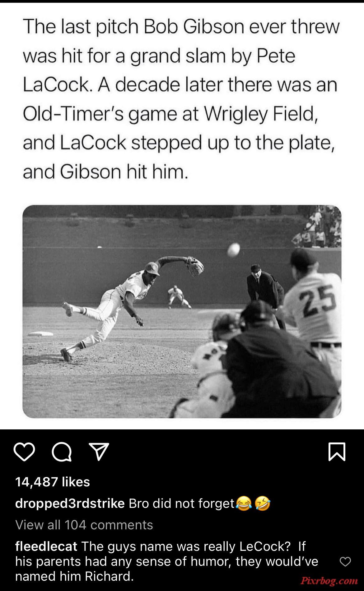Tap the caption text Bro did not forget

click(x=182, y=503)
